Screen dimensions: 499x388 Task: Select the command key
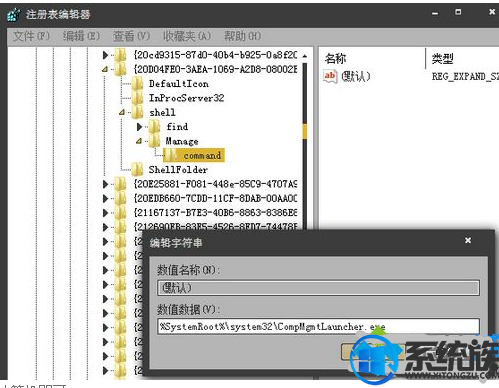(202, 155)
